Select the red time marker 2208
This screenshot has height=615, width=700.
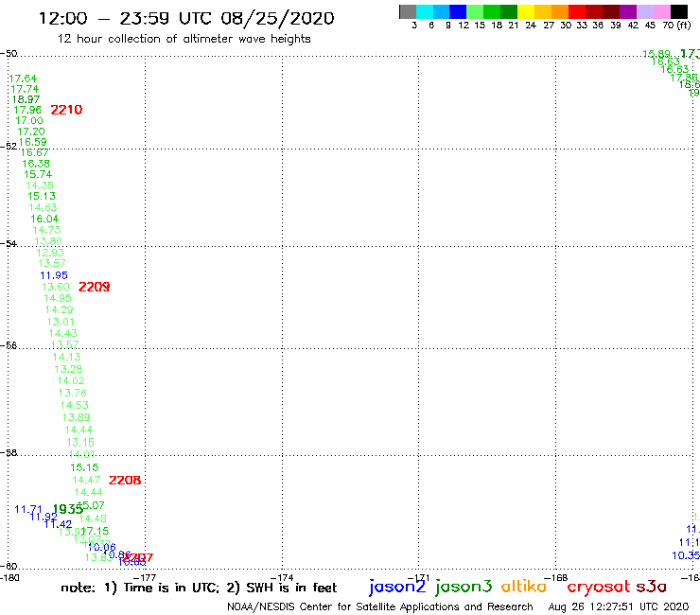click(x=125, y=480)
